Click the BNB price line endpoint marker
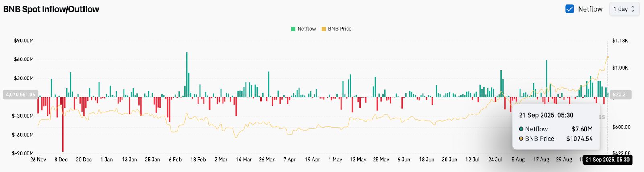This screenshot has width=644, height=172. pos(607,57)
